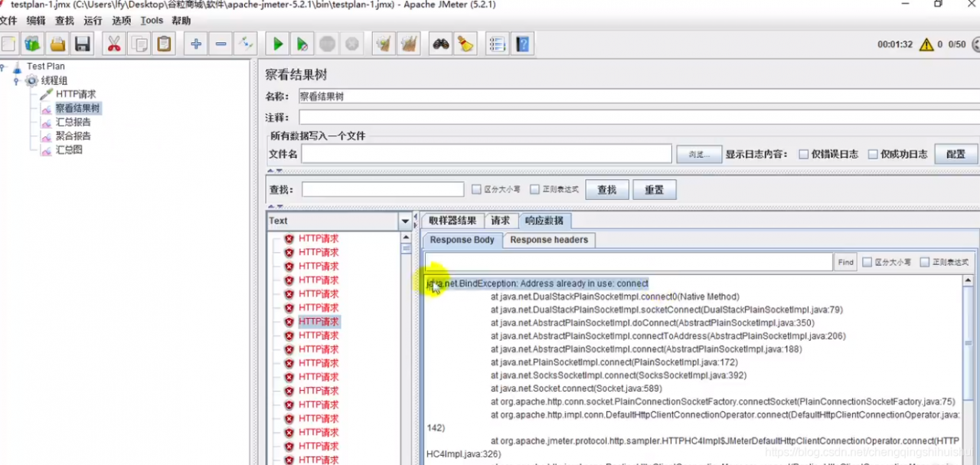Click into the 名称 input field
980x465 pixels.
[639, 97]
